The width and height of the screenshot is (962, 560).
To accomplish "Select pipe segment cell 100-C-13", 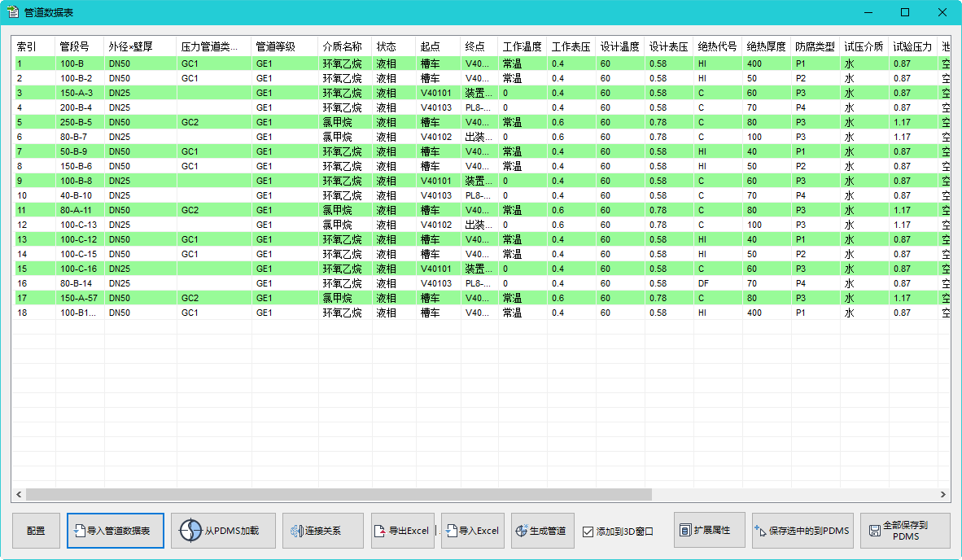I will 80,225.
